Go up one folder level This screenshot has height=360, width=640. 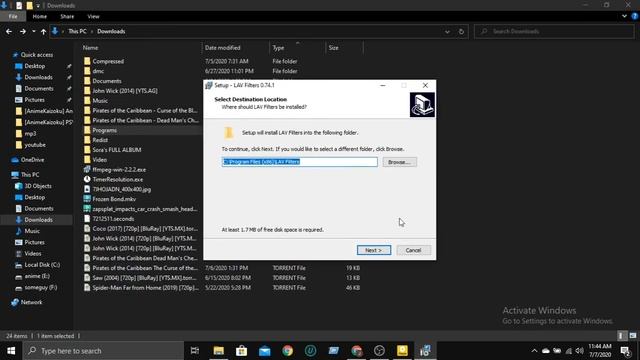[x=43, y=31]
